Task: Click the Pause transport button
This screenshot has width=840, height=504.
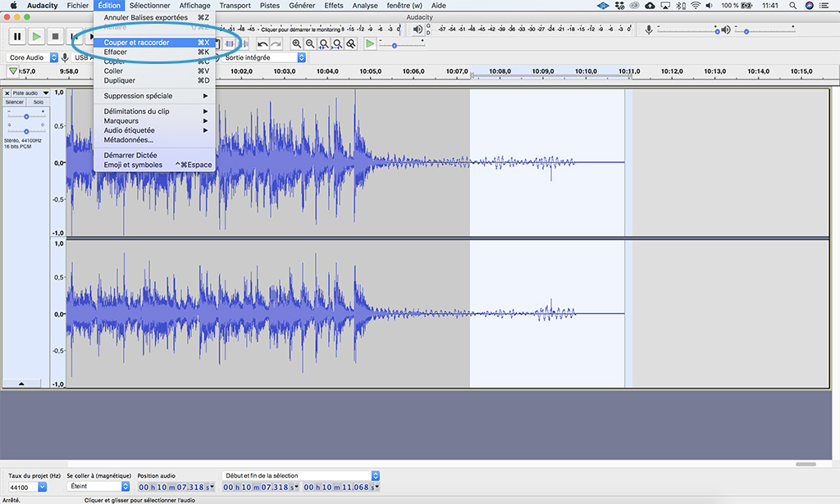Action: (x=17, y=36)
